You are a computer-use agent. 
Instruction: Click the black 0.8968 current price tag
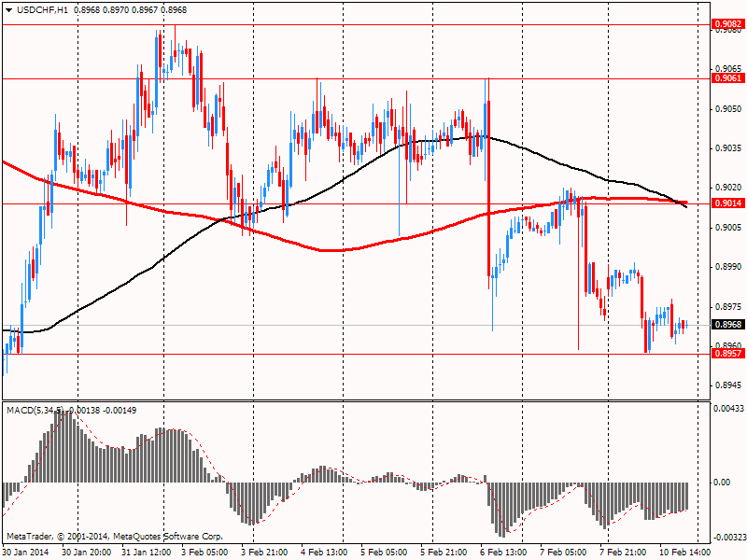click(728, 324)
